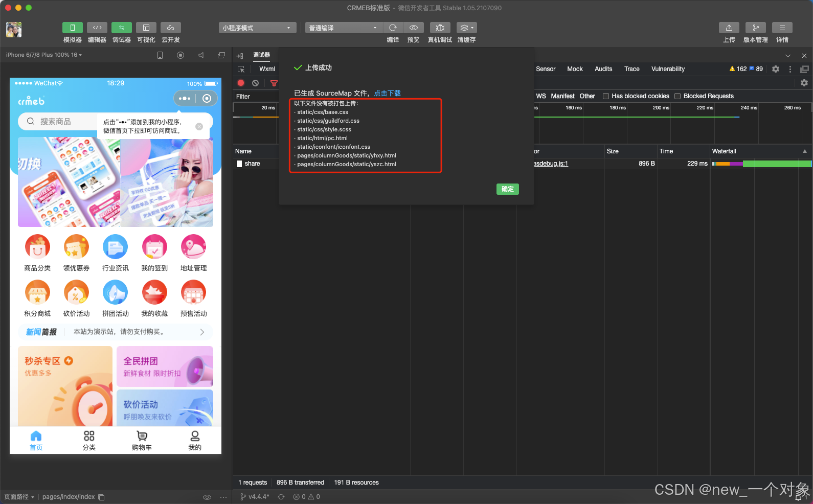Open 版本管理 version control
The image size is (813, 504).
[756, 28]
